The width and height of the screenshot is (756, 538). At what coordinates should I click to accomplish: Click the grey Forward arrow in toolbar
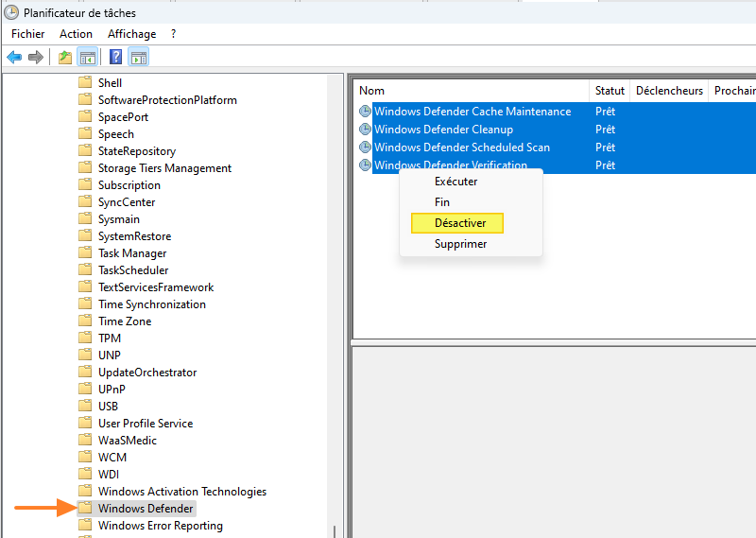[36, 58]
